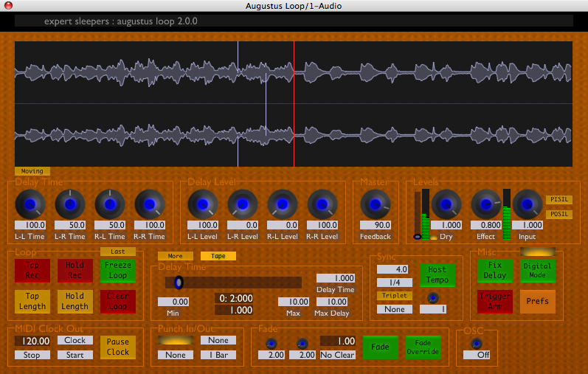Click the Dry level knob
The image size is (588, 374).
coord(446,204)
